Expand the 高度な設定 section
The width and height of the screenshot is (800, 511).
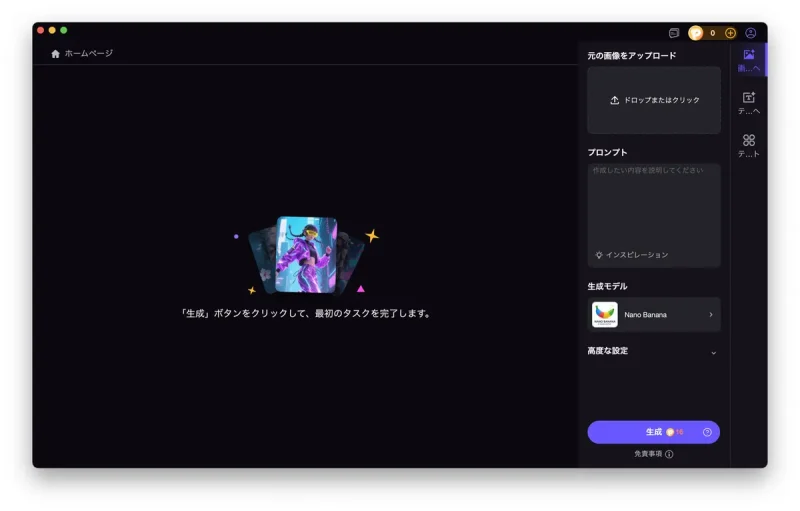pos(713,352)
